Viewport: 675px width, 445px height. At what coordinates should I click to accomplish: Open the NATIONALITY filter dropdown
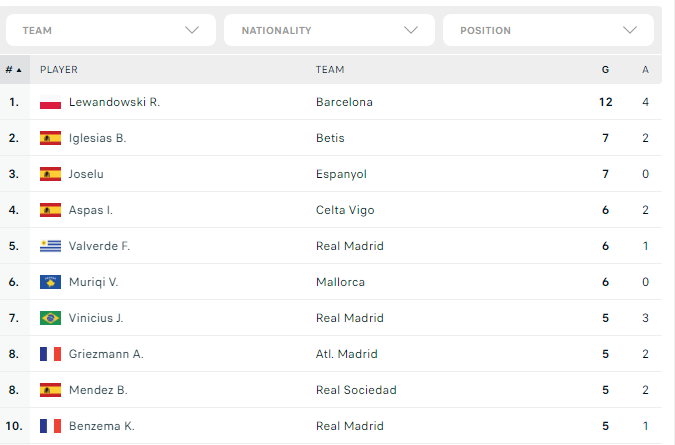pos(329,30)
